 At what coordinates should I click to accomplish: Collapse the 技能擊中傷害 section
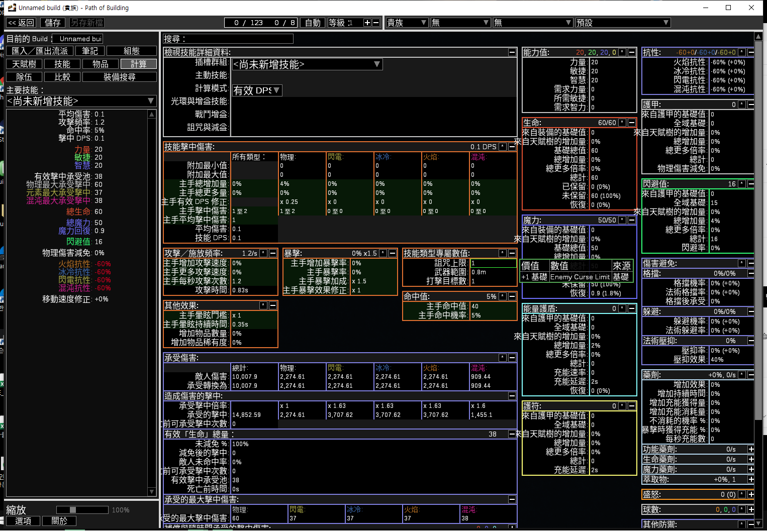pos(512,147)
